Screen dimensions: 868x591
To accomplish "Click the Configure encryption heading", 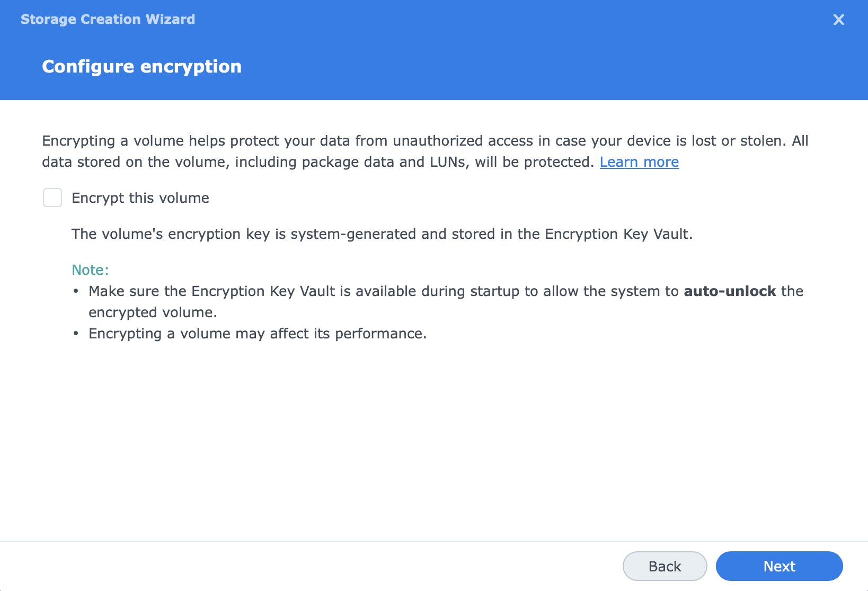I will (141, 66).
